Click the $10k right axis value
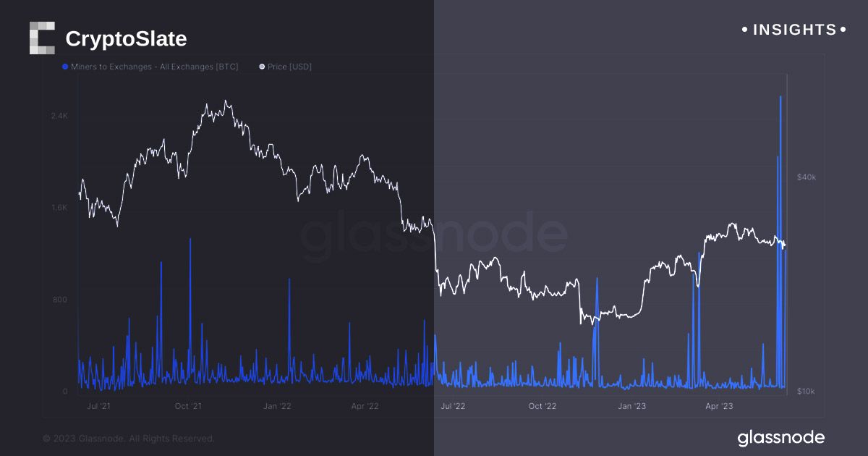This screenshot has height=456, width=868. tap(806, 392)
